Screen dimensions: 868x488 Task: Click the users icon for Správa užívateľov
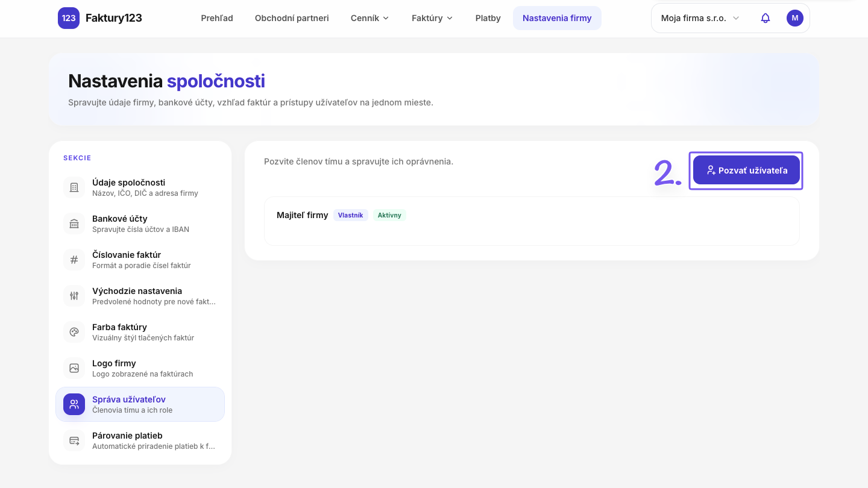click(x=74, y=404)
